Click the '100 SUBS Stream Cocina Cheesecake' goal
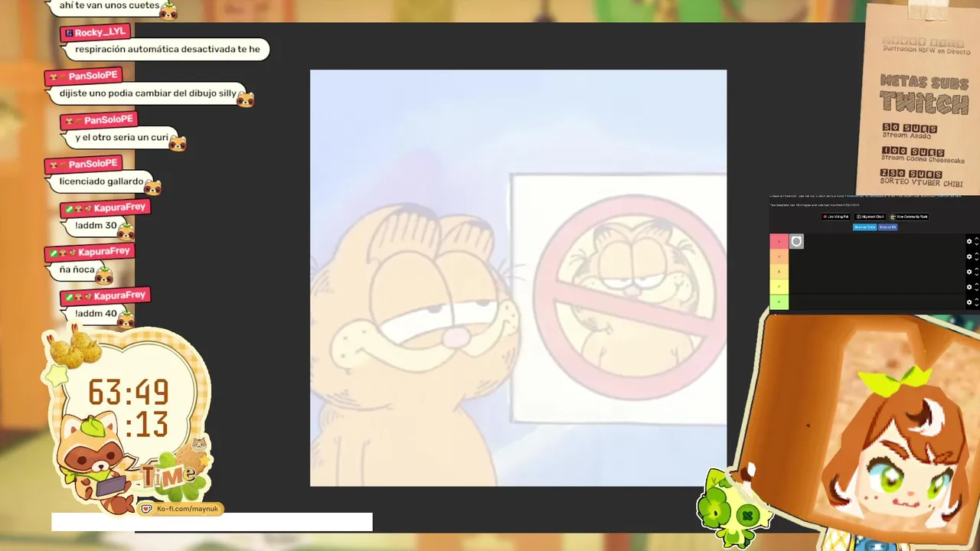980x551 pixels. (x=923, y=155)
